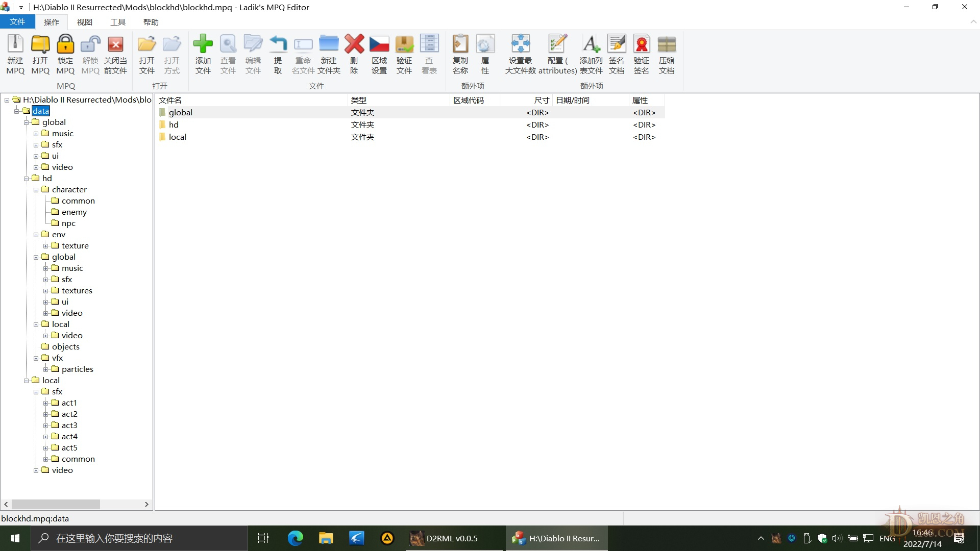Select the global row in the file list
Image resolution: width=980 pixels, height=551 pixels.
point(411,112)
